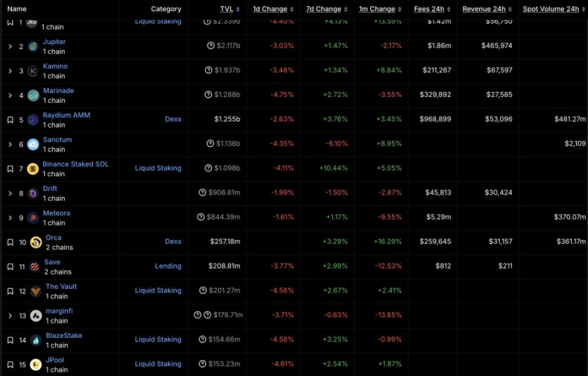Click the Binance Staked SOL logo
The width and height of the screenshot is (588, 376).
33,169
